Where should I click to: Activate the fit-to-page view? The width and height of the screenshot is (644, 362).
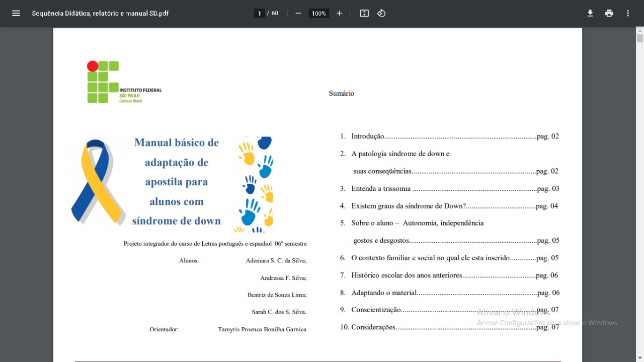pyautogui.click(x=364, y=13)
